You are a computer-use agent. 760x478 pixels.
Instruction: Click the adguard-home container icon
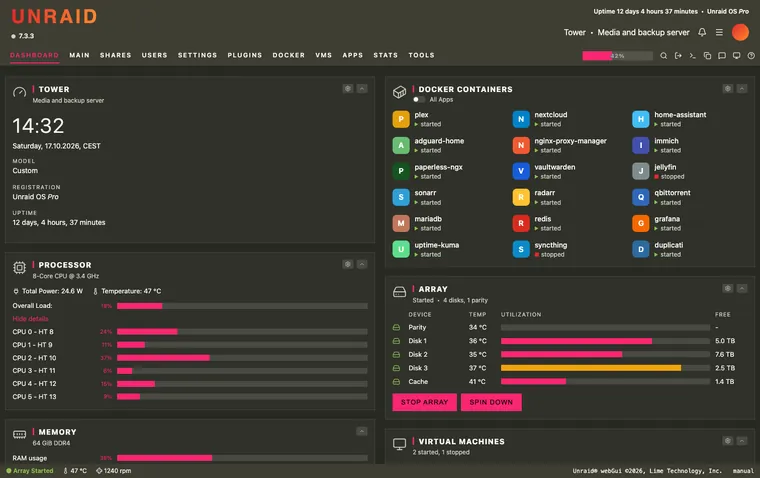tap(401, 145)
